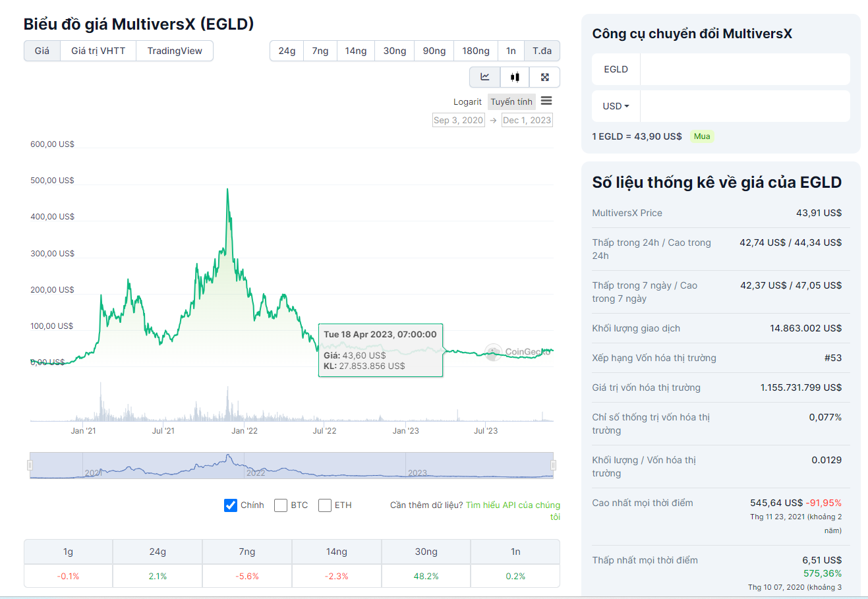Click the 14ng column header in table

(336, 552)
